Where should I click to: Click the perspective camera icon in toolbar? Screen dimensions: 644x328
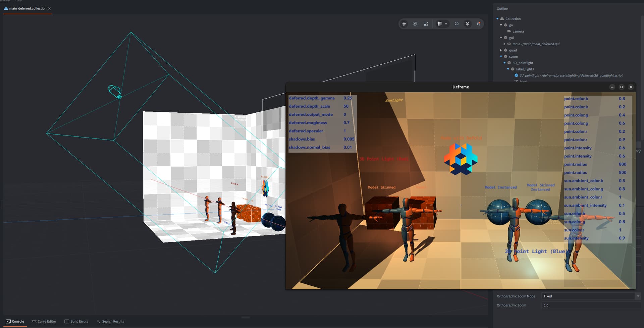[467, 24]
